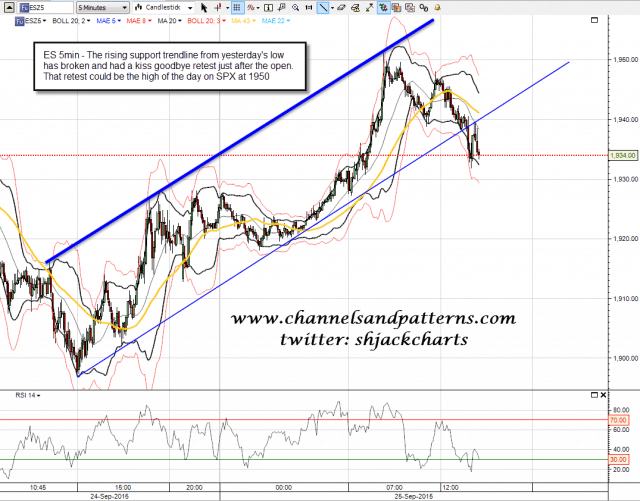Viewport: 640px width, 501px height.
Task: Click the chain link charts icon
Action: pyautogui.click(x=424, y=7)
